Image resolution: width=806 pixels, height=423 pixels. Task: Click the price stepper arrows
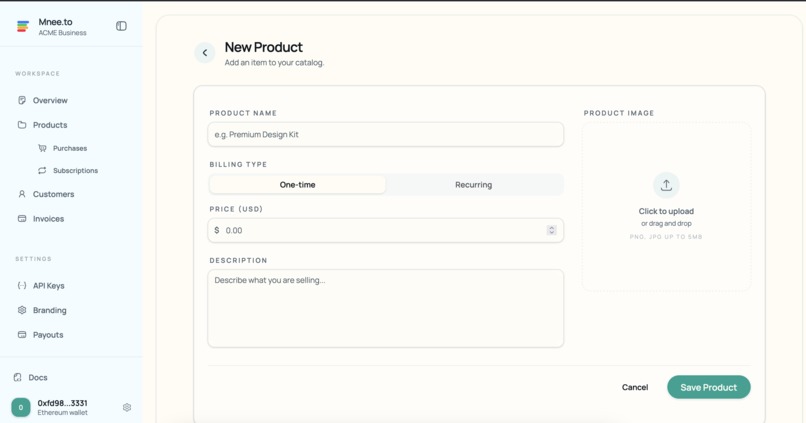(x=552, y=230)
